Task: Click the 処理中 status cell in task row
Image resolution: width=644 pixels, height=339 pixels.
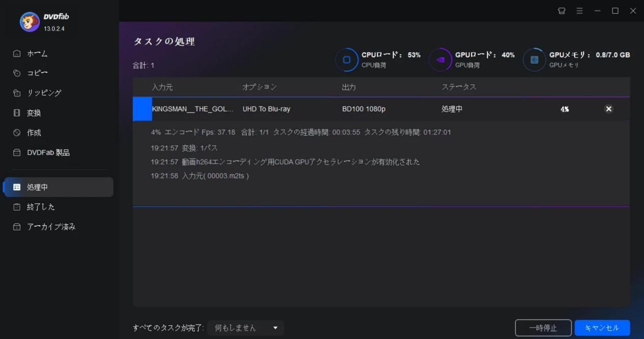Action: [x=452, y=109]
